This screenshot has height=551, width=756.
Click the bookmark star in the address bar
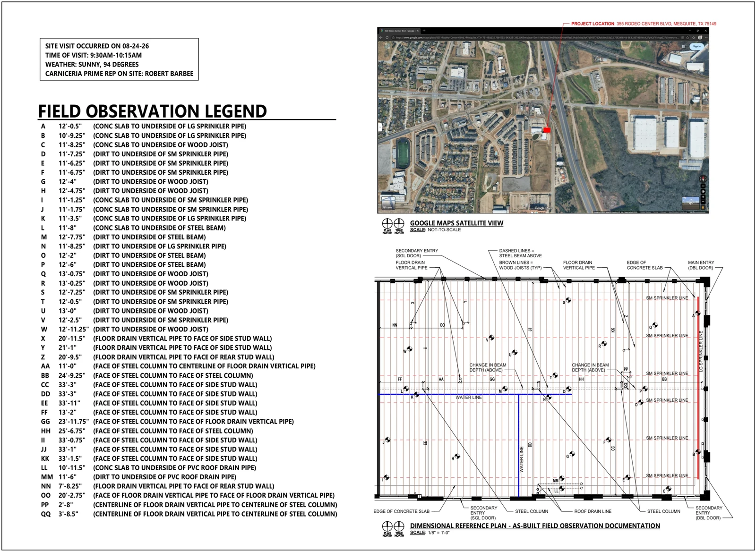coord(687,38)
